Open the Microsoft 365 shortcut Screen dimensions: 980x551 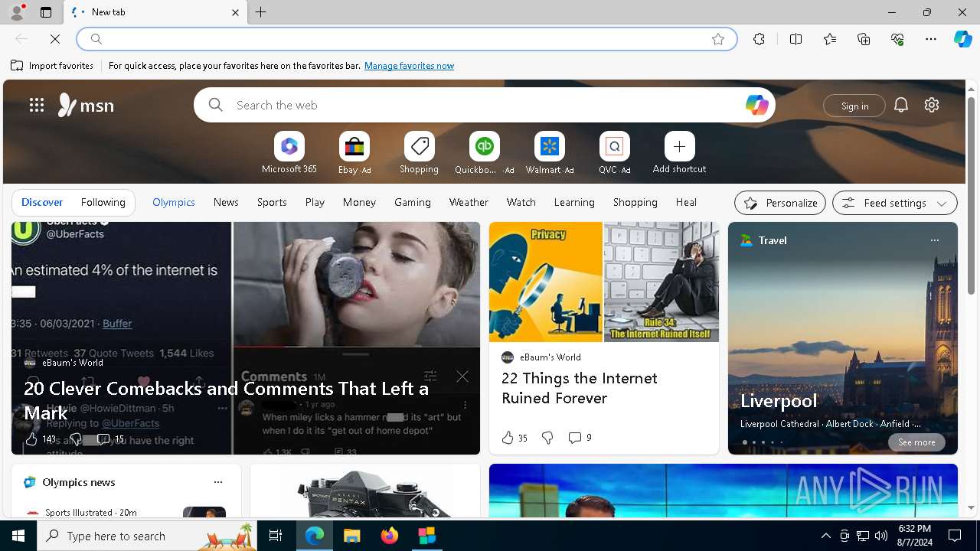point(289,153)
